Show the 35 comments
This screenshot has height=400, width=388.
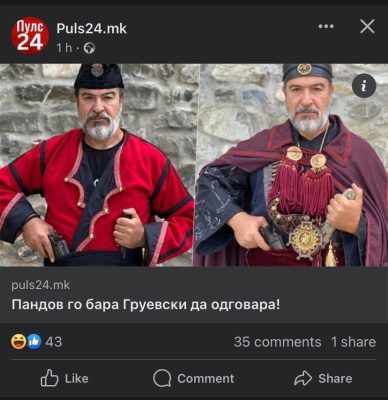pyautogui.click(x=277, y=342)
